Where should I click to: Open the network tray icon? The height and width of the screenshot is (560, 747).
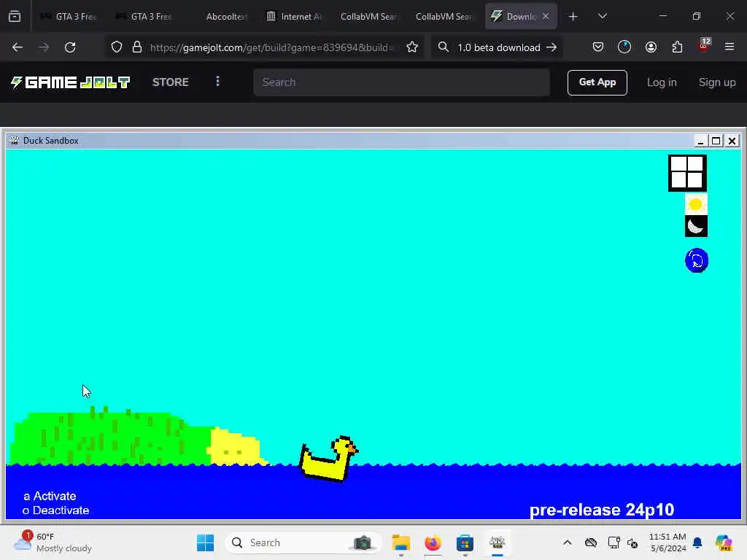[x=614, y=542]
